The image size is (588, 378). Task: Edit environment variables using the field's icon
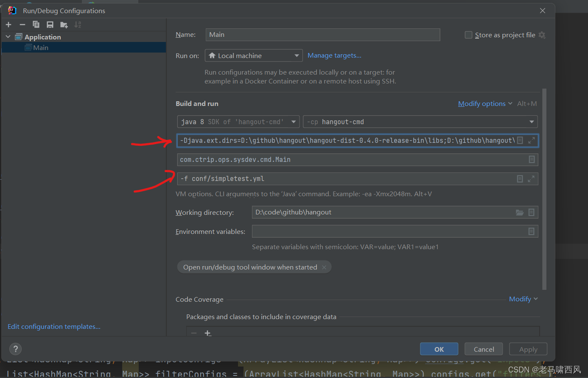(x=531, y=231)
